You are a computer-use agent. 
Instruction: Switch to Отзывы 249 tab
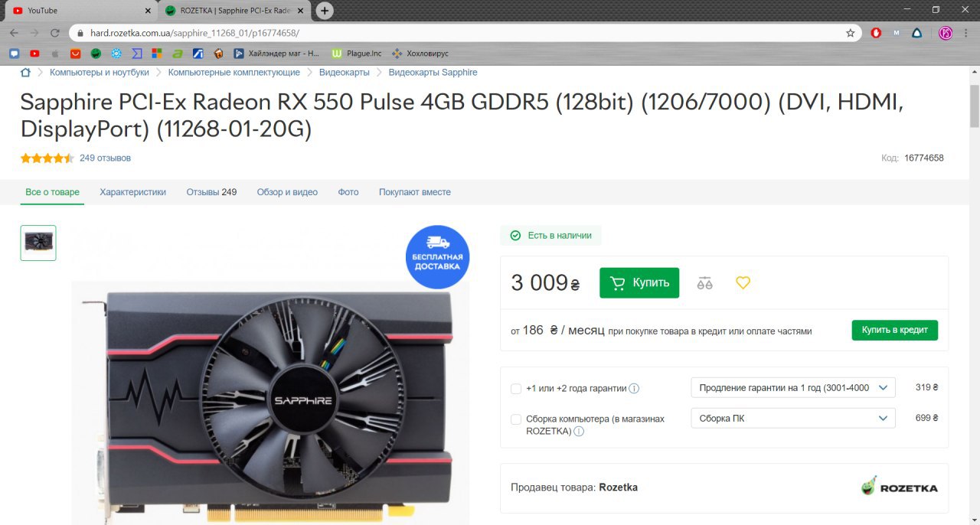(211, 192)
